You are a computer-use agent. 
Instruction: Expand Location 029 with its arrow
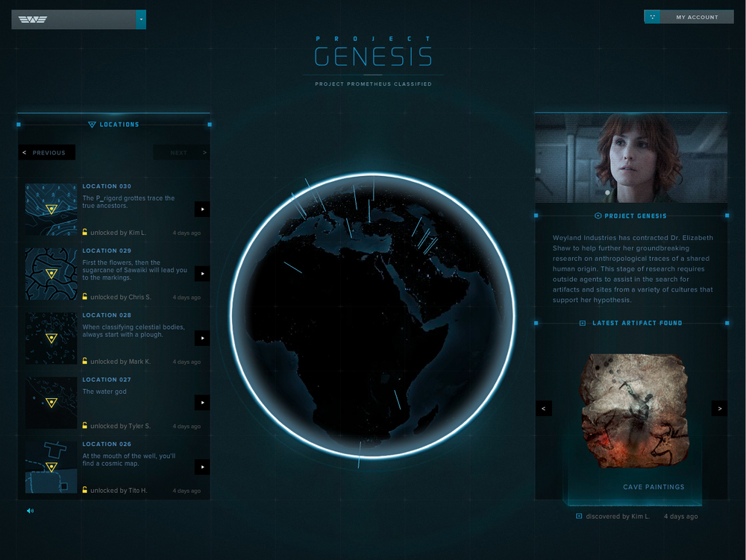[201, 274]
